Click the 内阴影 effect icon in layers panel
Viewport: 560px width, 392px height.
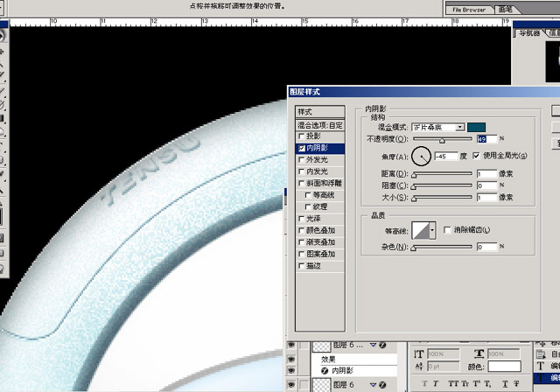tap(325, 371)
